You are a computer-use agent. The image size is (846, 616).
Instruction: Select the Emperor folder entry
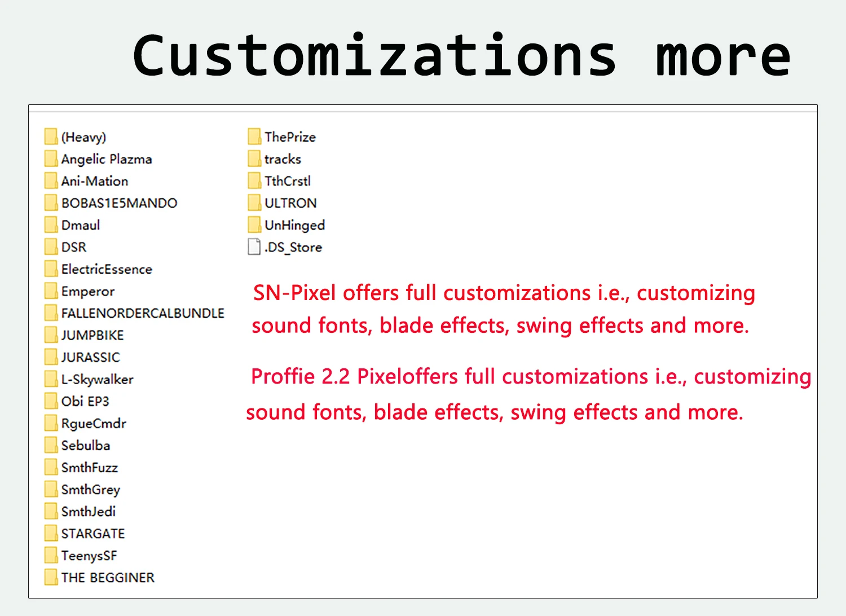click(x=80, y=291)
